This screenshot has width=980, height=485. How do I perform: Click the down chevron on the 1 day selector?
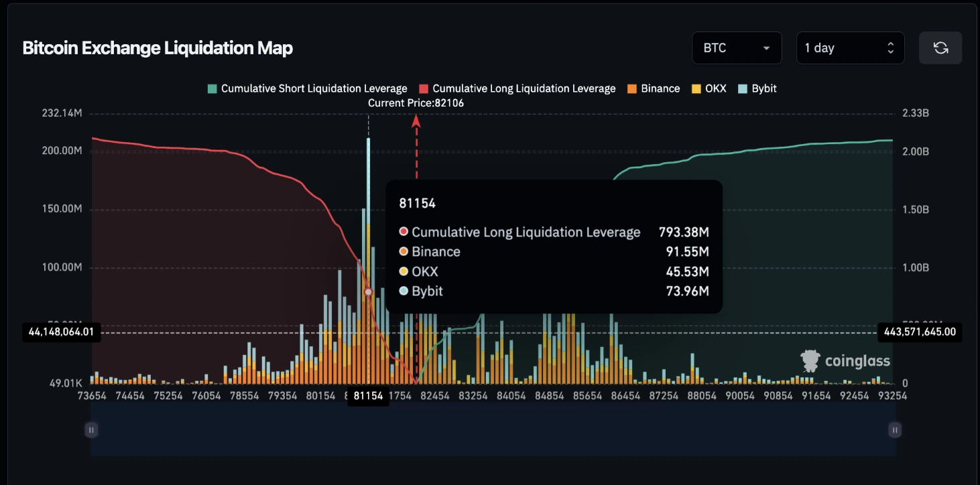coord(890,52)
